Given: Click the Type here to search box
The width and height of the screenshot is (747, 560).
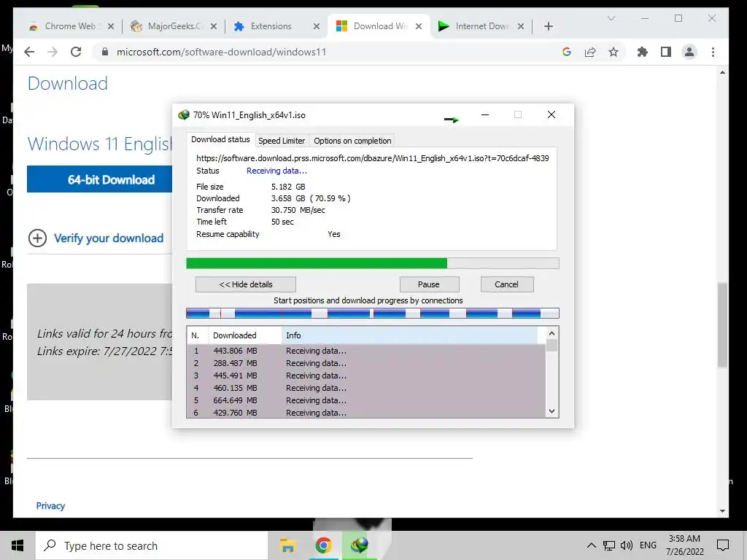Looking at the screenshot, I should 152,545.
